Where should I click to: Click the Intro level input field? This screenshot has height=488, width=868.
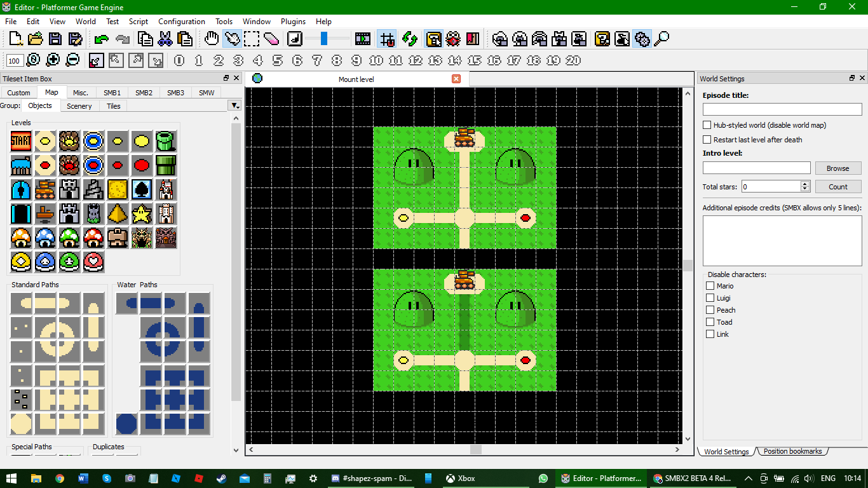(756, 168)
